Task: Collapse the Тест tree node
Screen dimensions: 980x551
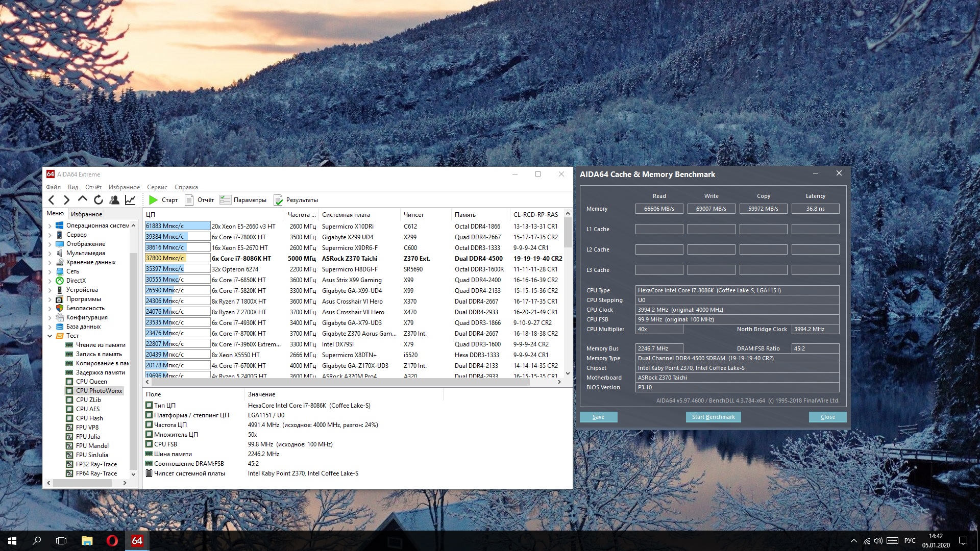Action: pyautogui.click(x=50, y=336)
